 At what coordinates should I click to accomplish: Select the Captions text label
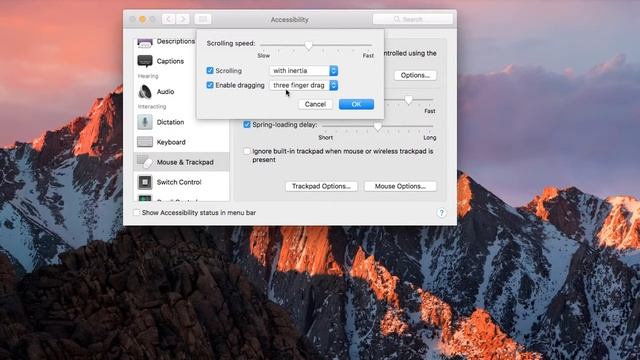[170, 61]
